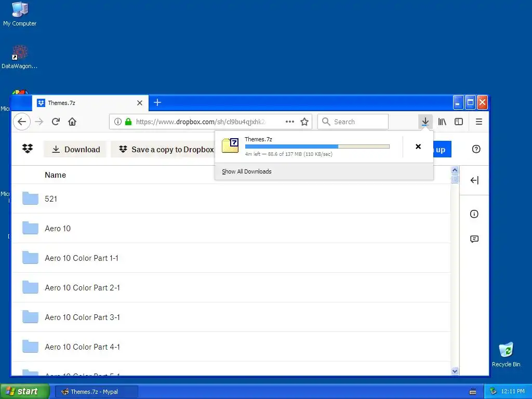The image size is (532, 399).
Task: Click the tray icon beside the clock
Action: pos(494,392)
